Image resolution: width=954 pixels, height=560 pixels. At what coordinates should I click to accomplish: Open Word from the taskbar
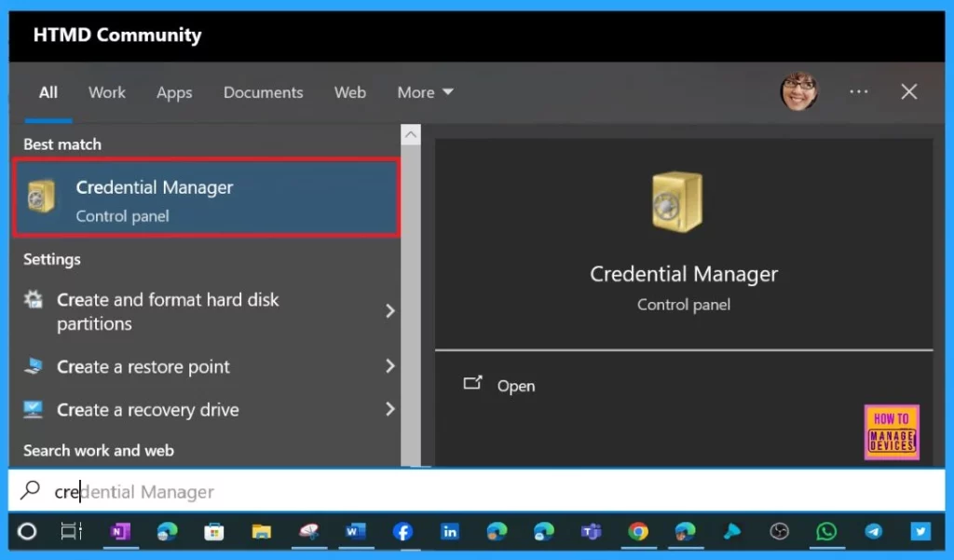(355, 532)
